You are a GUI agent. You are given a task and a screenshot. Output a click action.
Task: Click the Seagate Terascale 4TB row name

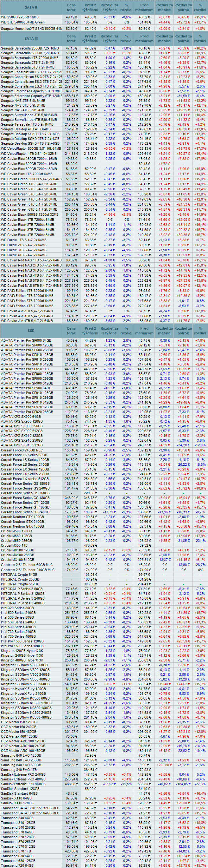(x=28, y=125)
